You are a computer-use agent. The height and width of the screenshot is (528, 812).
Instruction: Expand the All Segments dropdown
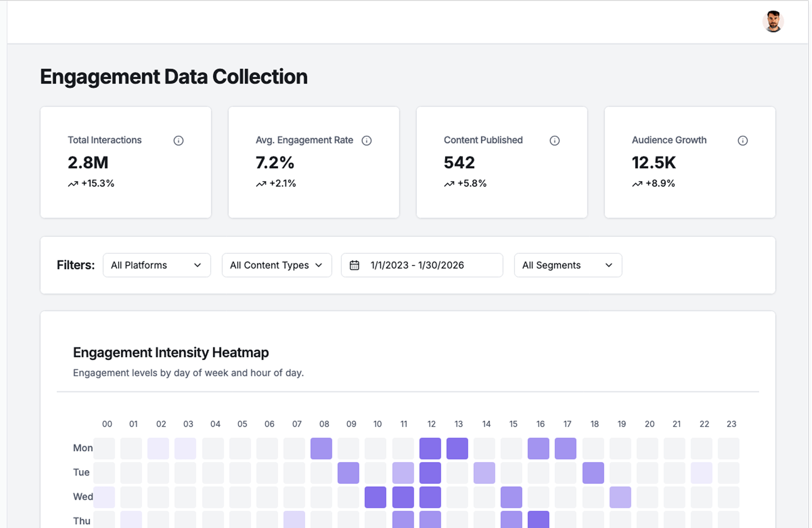tap(568, 265)
